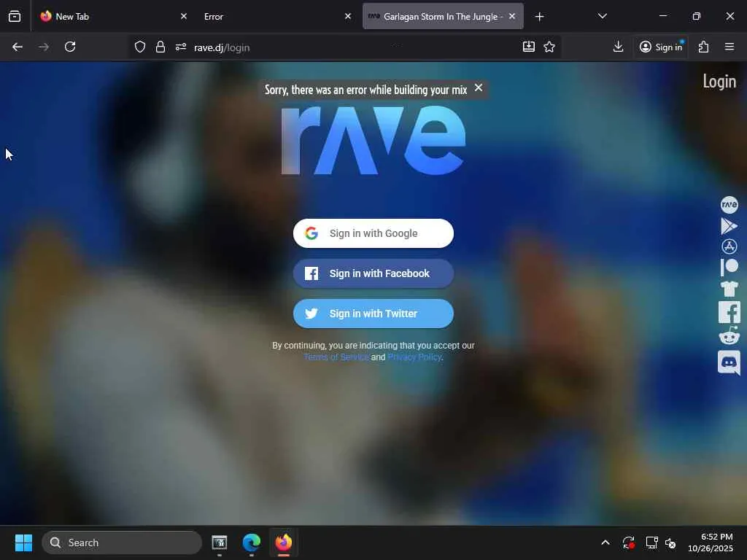Screen dimensions: 747x560
Task: Click the Firefox taskbar icon
Action: tap(284, 542)
